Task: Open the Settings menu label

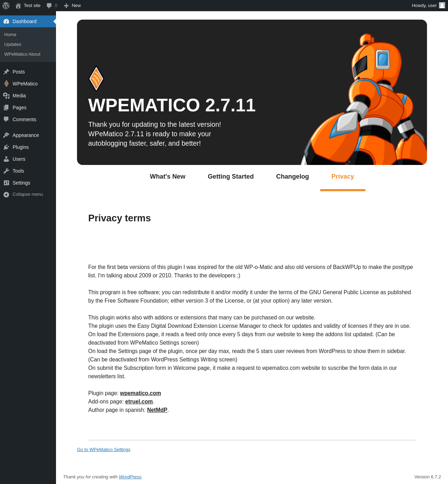Action: 21,183
